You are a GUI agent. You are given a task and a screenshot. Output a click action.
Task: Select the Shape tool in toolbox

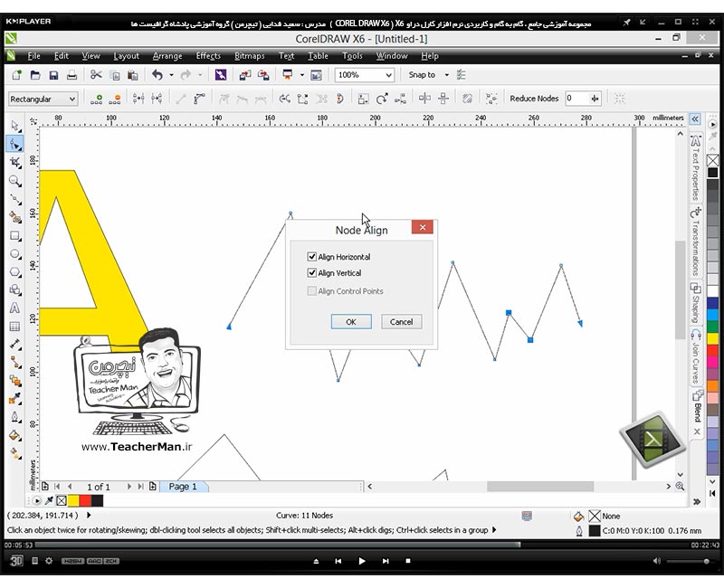14,145
